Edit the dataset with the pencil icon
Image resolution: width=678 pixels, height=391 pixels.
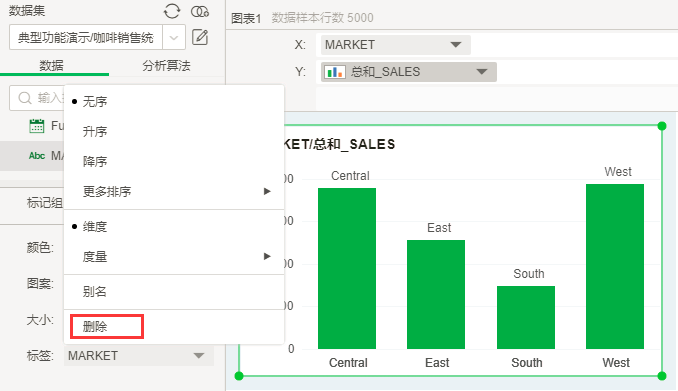[200, 37]
